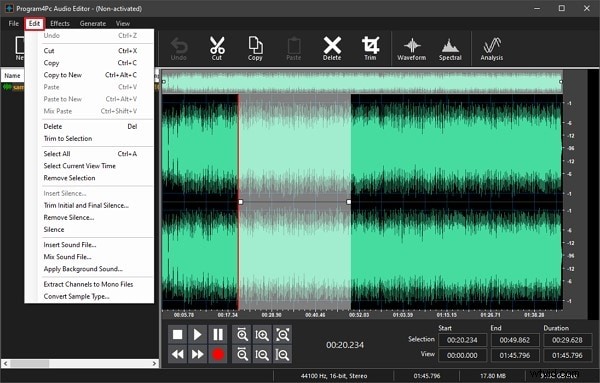The image size is (600, 383).
Task: Click the horizontal zoom in magnifier icon
Action: coord(242,335)
